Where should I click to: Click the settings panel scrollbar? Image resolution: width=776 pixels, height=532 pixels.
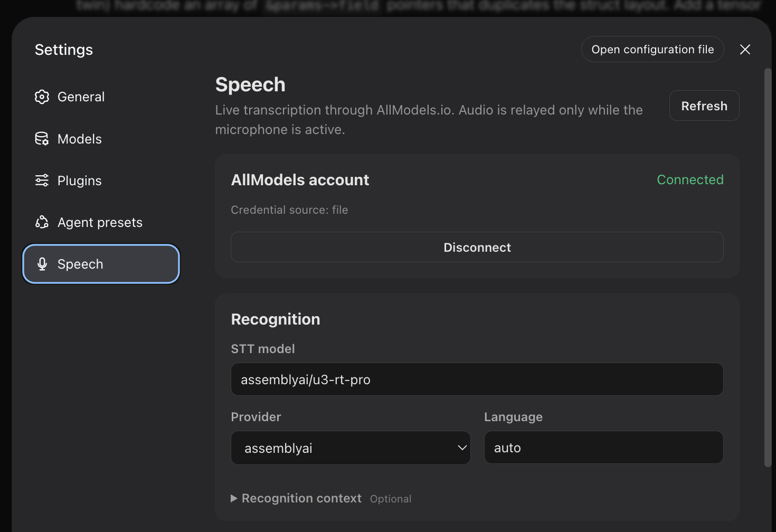coord(768,267)
